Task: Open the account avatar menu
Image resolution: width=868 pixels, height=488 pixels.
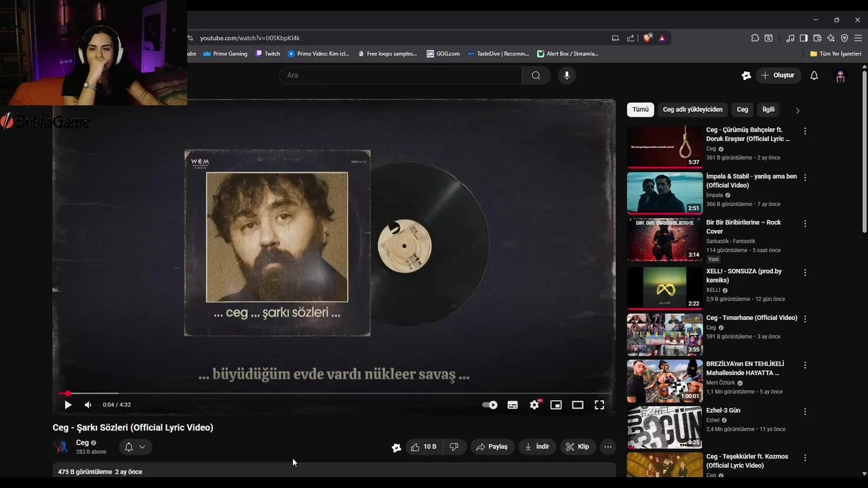Action: click(840, 76)
